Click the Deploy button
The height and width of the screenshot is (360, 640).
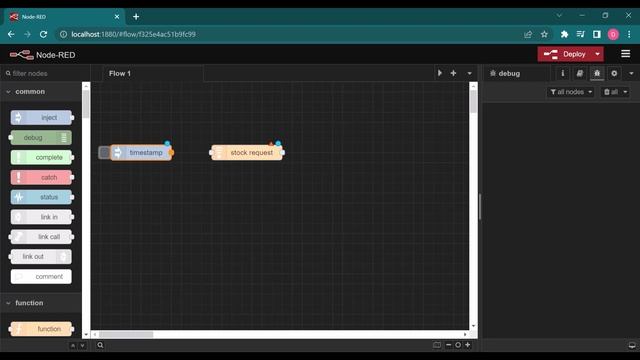click(x=564, y=54)
